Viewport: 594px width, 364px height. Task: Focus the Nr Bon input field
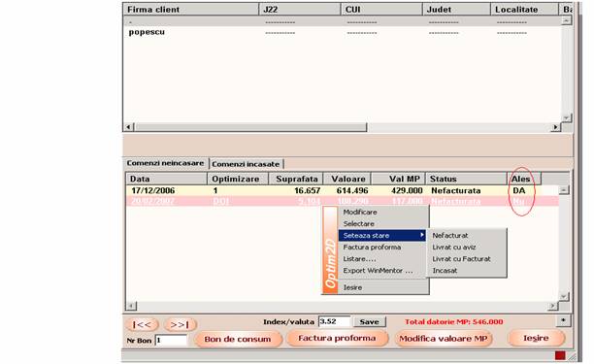point(171,340)
